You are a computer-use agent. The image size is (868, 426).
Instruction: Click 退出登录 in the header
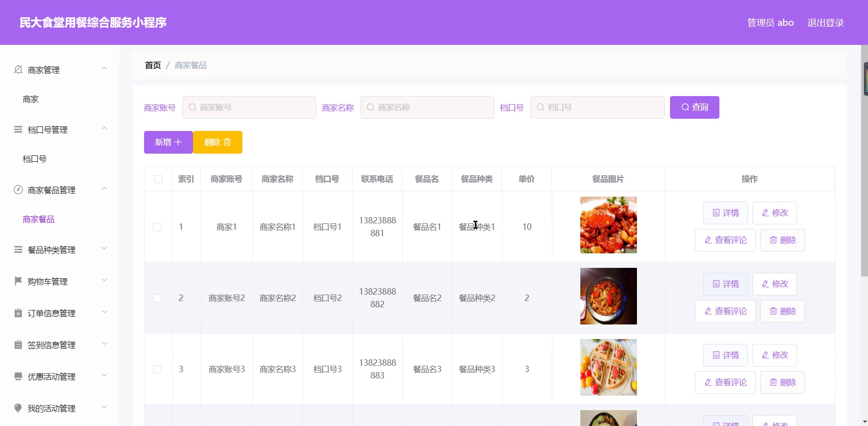825,23
